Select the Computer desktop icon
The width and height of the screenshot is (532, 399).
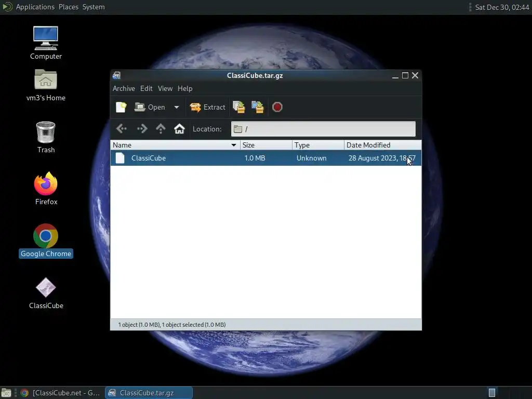46,43
